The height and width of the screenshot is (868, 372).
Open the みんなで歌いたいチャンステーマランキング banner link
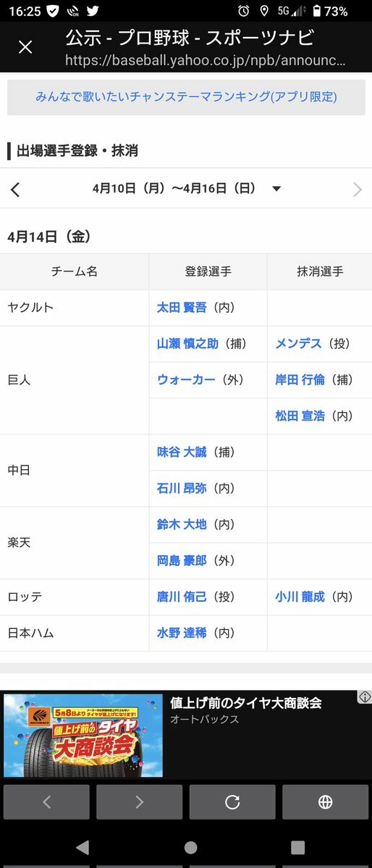pos(186,98)
